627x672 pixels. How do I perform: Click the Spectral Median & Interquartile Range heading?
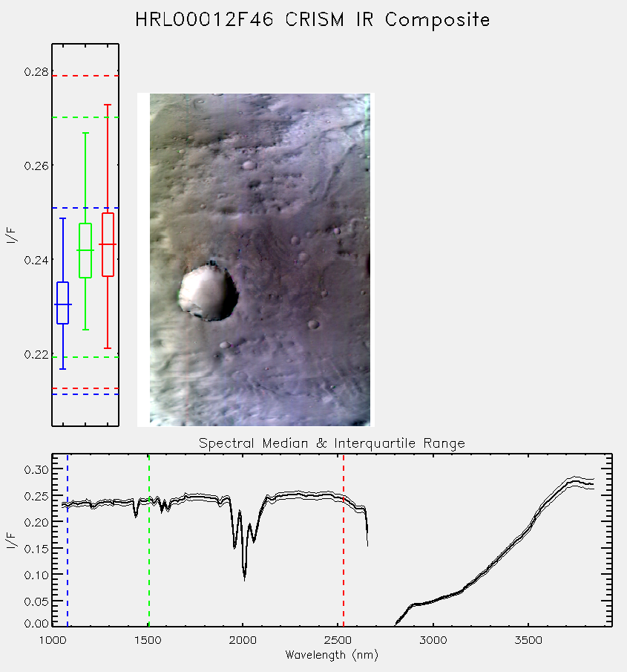tap(332, 443)
